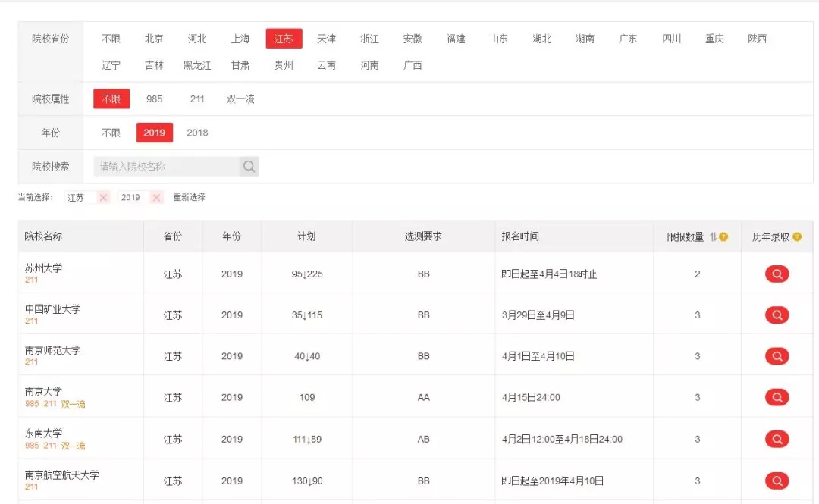Select 985 school attribute filter
The width and height of the screenshot is (819, 504).
[x=155, y=99]
